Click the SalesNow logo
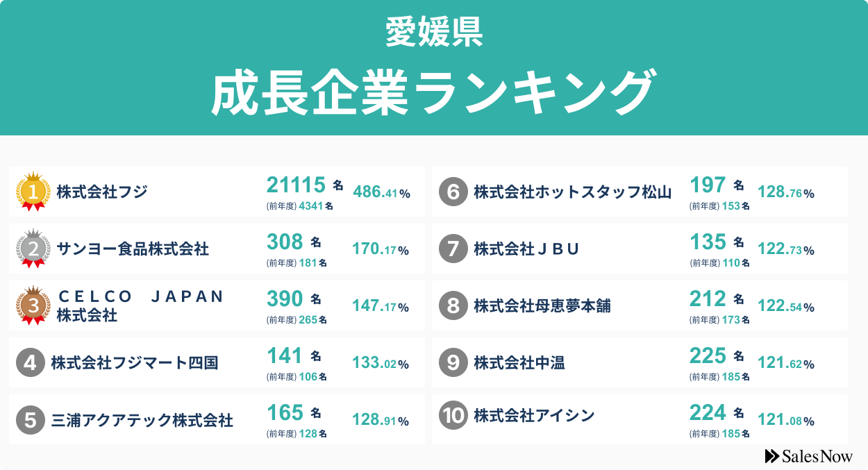The image size is (868, 470). pyautogui.click(x=808, y=456)
